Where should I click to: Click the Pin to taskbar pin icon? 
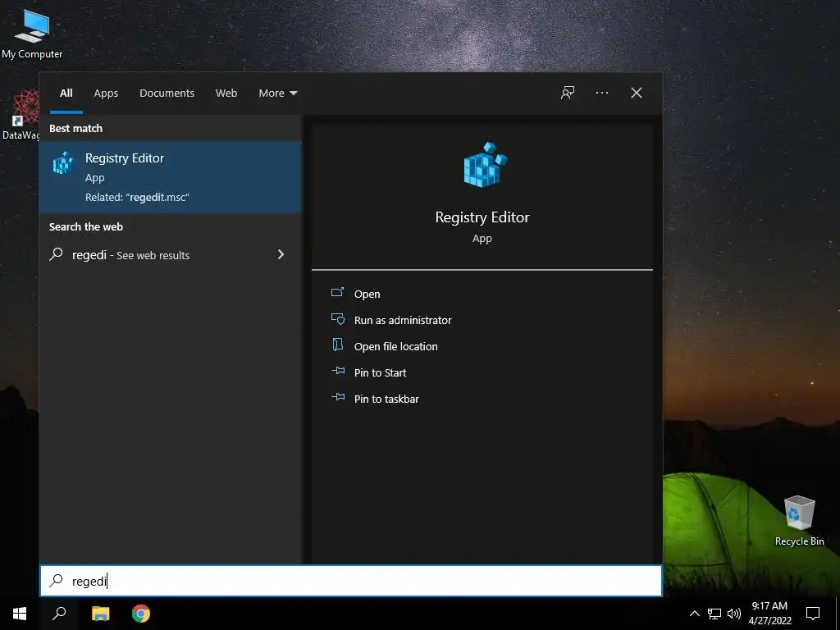coord(337,397)
